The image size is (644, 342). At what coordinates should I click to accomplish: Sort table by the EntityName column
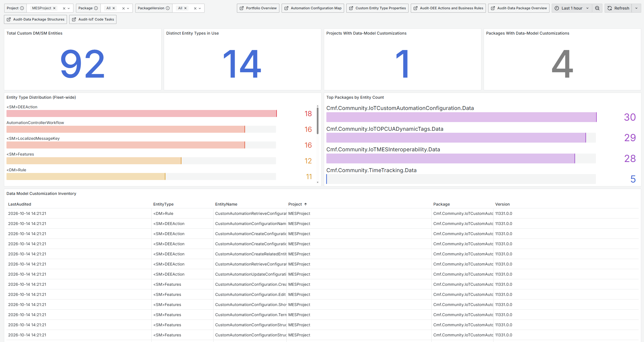point(226,204)
